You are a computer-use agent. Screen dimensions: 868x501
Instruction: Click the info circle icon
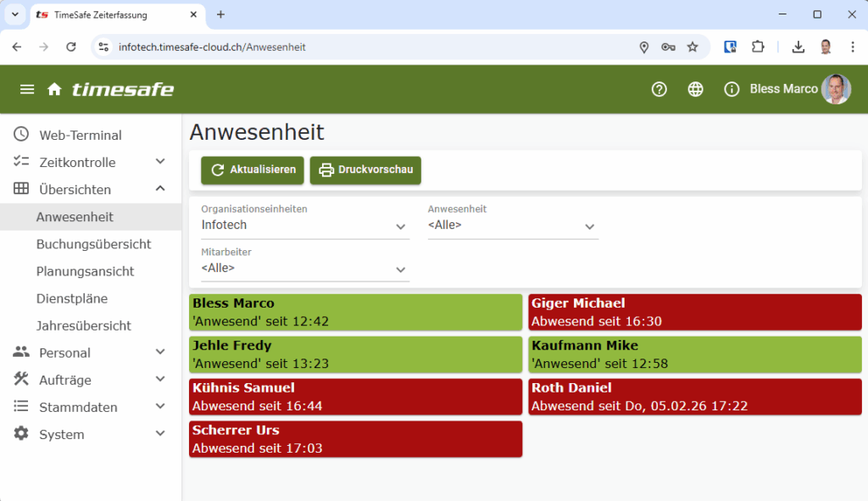click(732, 89)
